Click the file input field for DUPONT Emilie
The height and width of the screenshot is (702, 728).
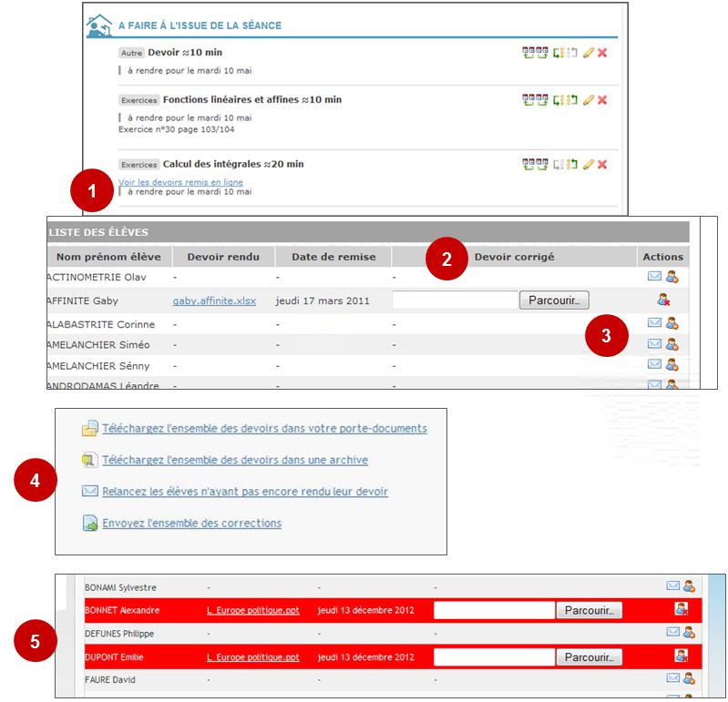point(493,656)
